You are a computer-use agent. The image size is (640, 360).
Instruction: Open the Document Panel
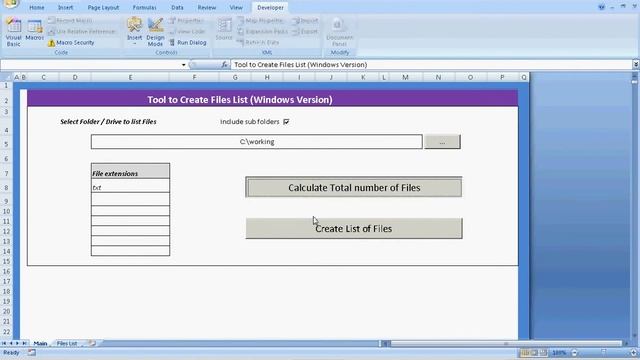(x=339, y=32)
